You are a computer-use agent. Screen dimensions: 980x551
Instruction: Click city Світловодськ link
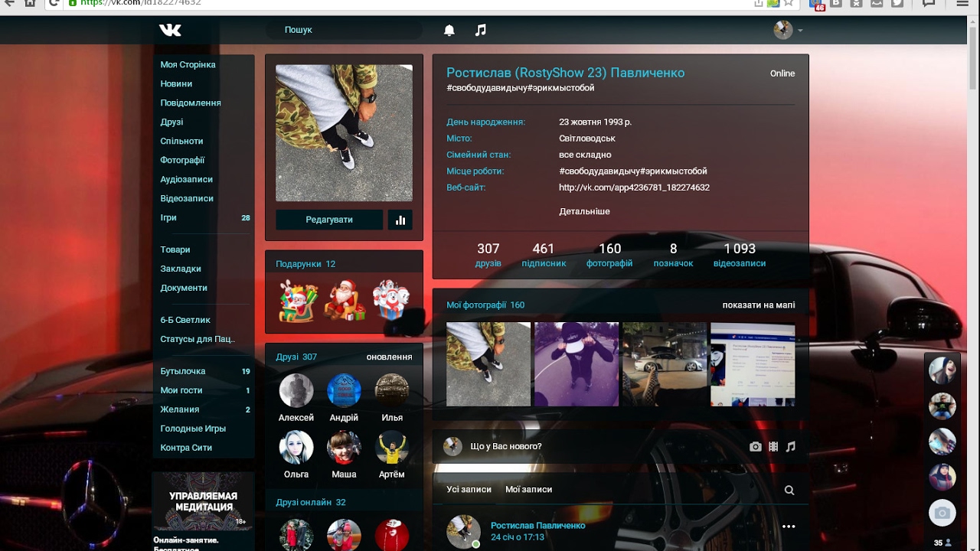pyautogui.click(x=587, y=139)
